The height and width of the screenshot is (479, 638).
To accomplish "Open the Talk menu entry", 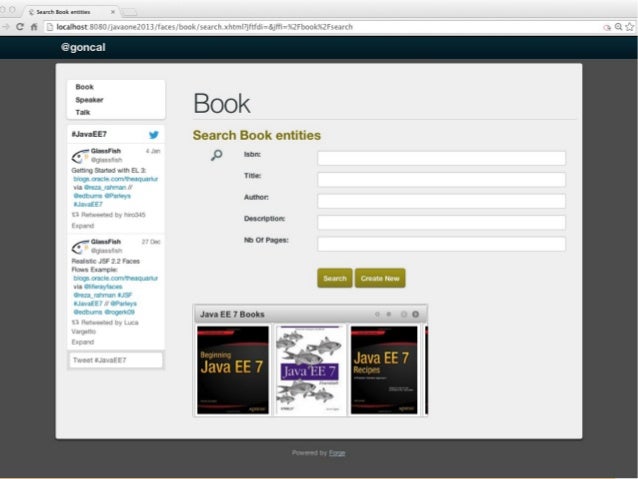I will (83, 112).
